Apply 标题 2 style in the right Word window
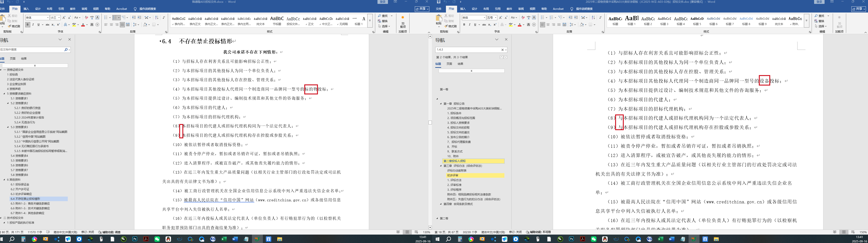This screenshot has width=868, height=243. 648,20
